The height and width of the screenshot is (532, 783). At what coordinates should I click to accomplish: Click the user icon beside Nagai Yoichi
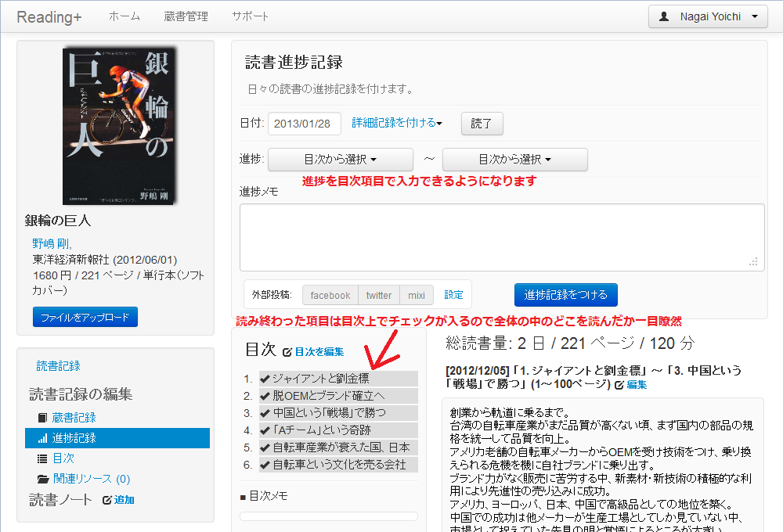click(664, 16)
